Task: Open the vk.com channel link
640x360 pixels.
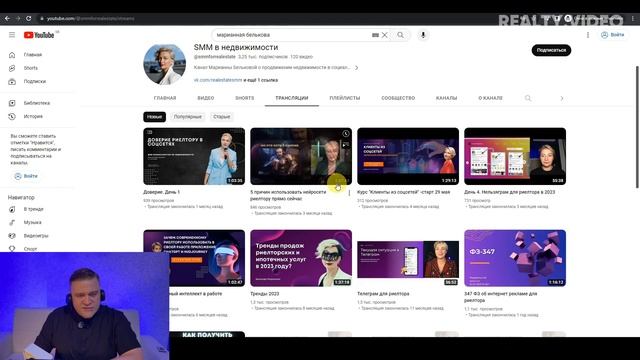Action: (218, 80)
